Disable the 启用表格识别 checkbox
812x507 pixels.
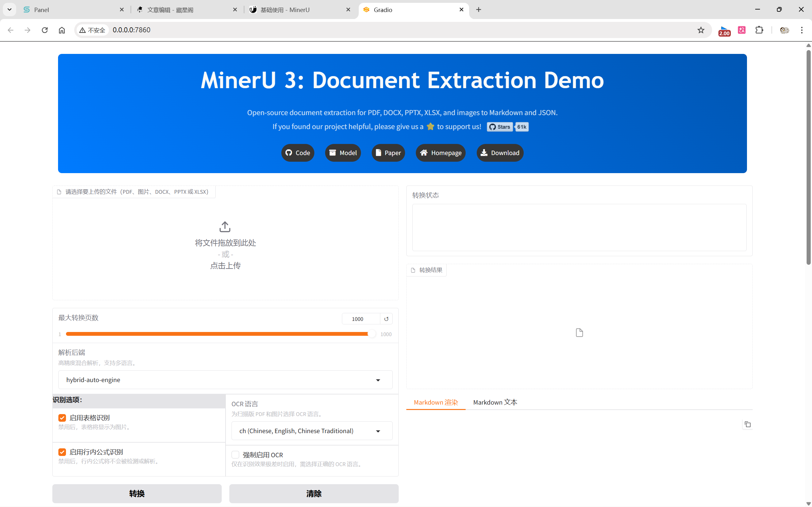point(62,418)
